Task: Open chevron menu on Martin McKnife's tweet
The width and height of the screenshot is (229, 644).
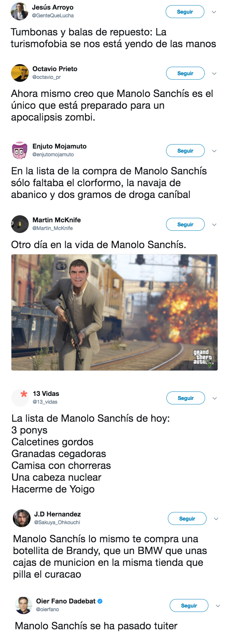Action: point(214,225)
